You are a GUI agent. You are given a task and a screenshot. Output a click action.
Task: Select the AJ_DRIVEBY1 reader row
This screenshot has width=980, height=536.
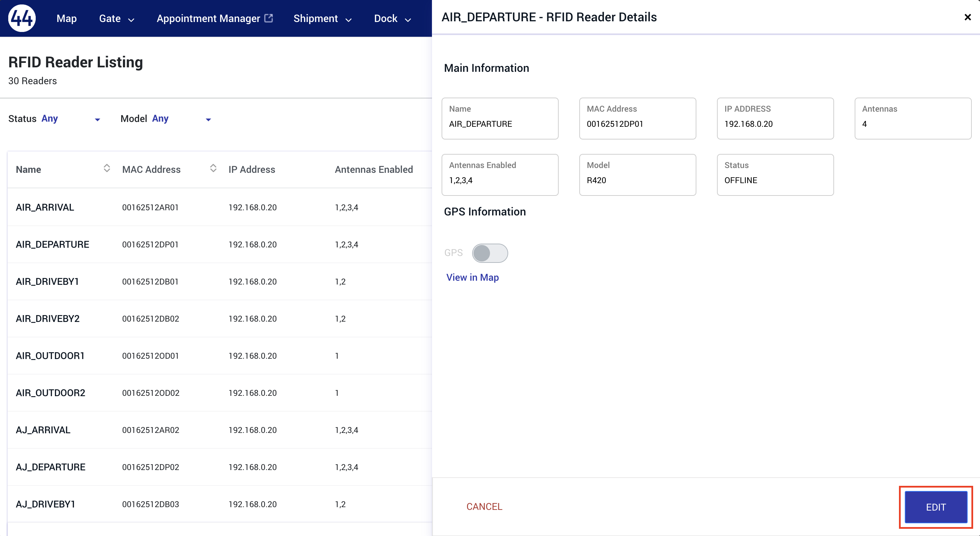tap(220, 504)
